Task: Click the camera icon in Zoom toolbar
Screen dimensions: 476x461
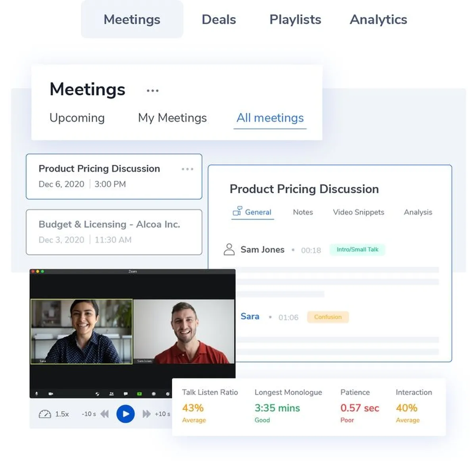Action: click(51, 393)
